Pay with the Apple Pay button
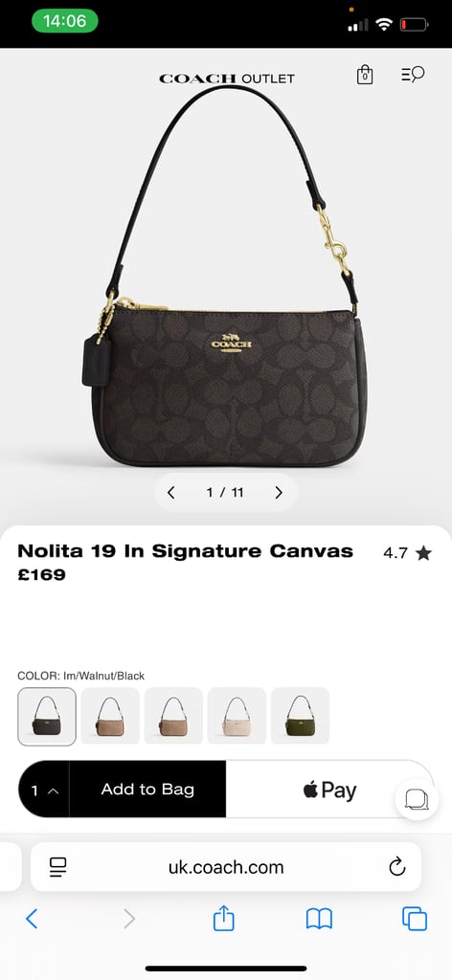452x980 pixels. click(x=329, y=790)
